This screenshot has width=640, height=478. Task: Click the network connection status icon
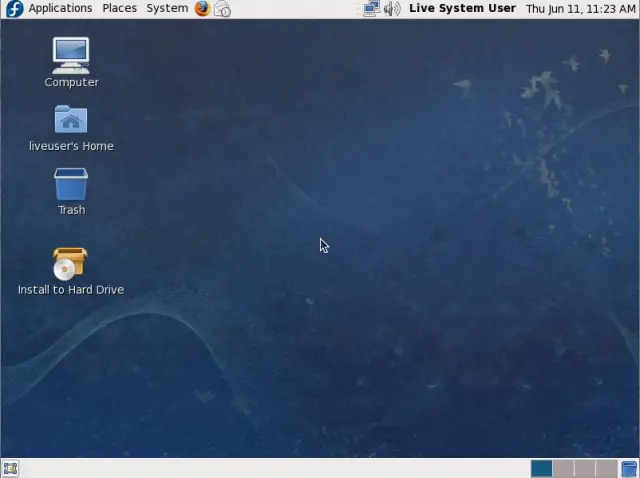[x=371, y=8]
